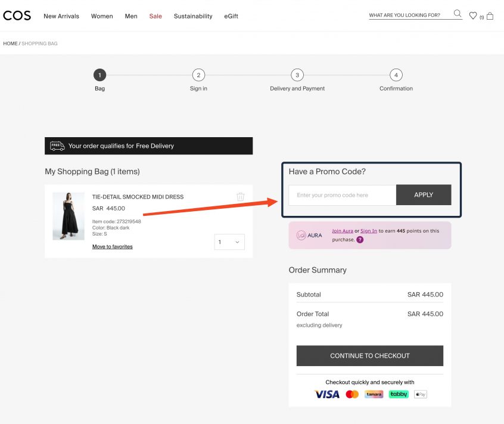504x424 pixels.
Task: Click the tabby payment logo
Action: (399, 394)
